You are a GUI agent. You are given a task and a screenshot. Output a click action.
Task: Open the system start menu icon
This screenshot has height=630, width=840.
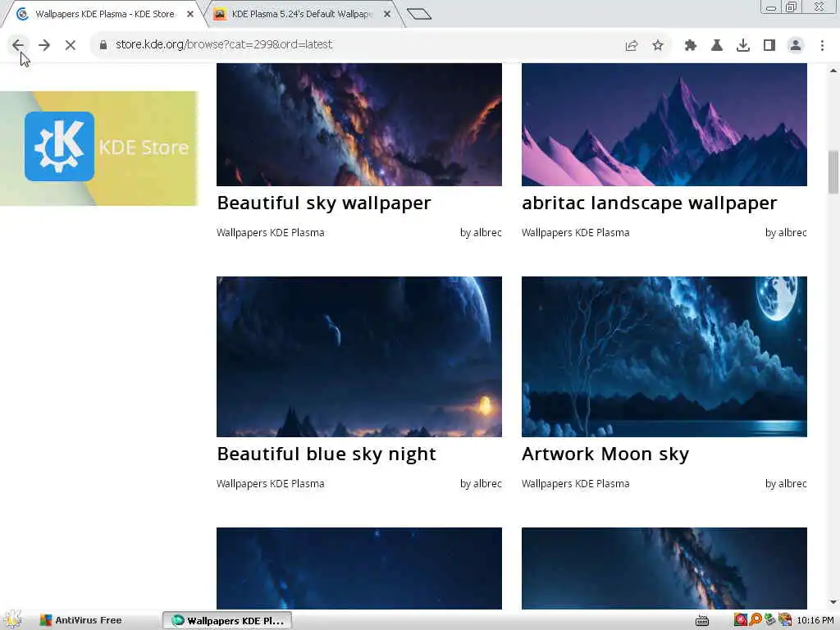(13, 620)
